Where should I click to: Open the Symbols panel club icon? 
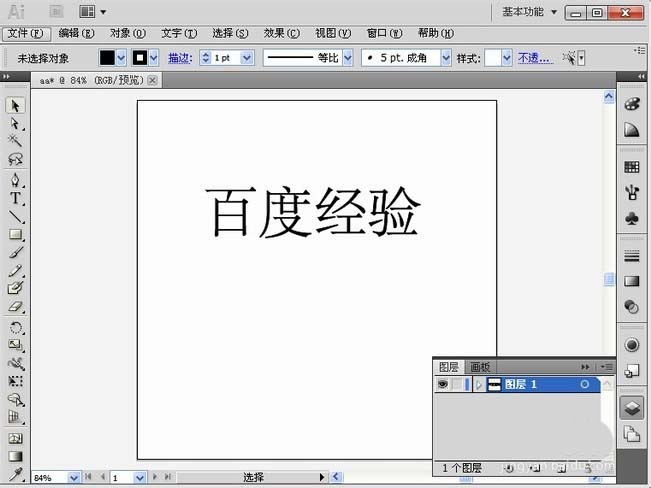(631, 218)
